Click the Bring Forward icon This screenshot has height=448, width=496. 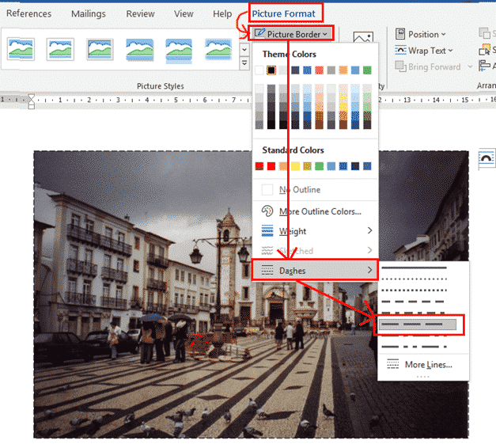399,67
